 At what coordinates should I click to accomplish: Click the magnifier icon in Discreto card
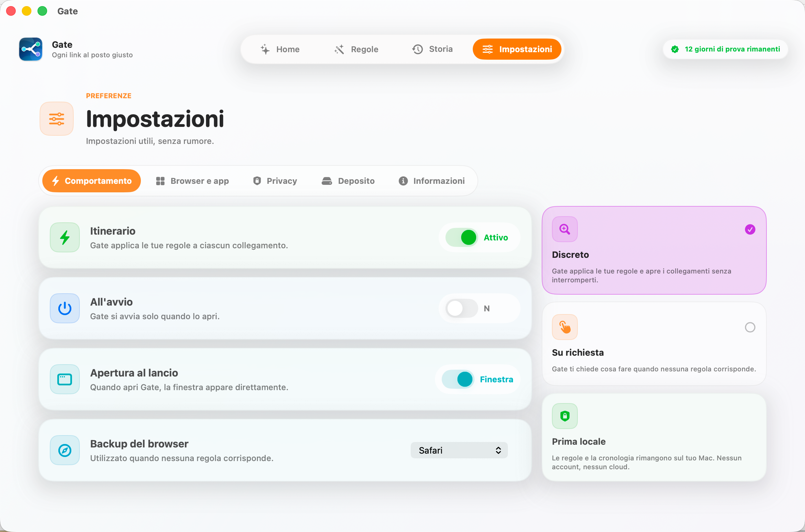(565, 229)
